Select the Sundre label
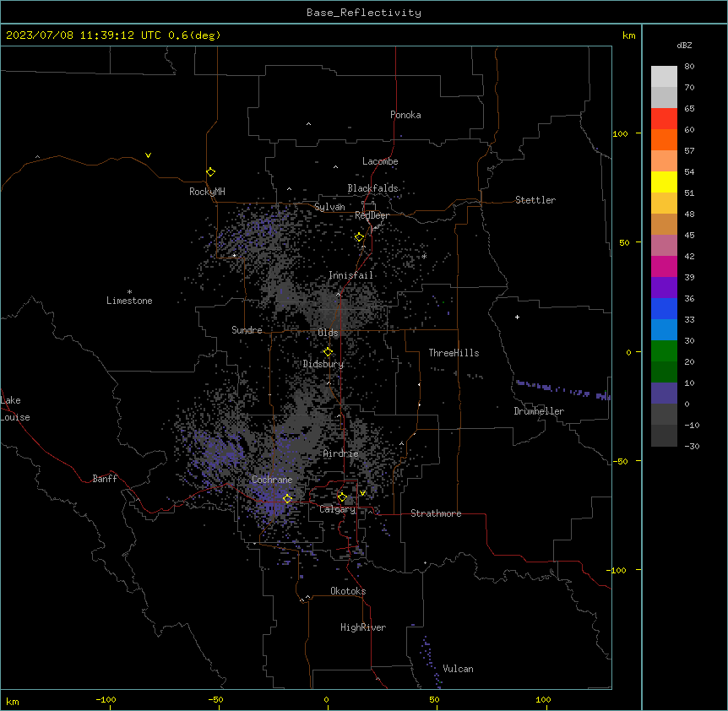Image resolution: width=728 pixels, height=711 pixels. [247, 330]
